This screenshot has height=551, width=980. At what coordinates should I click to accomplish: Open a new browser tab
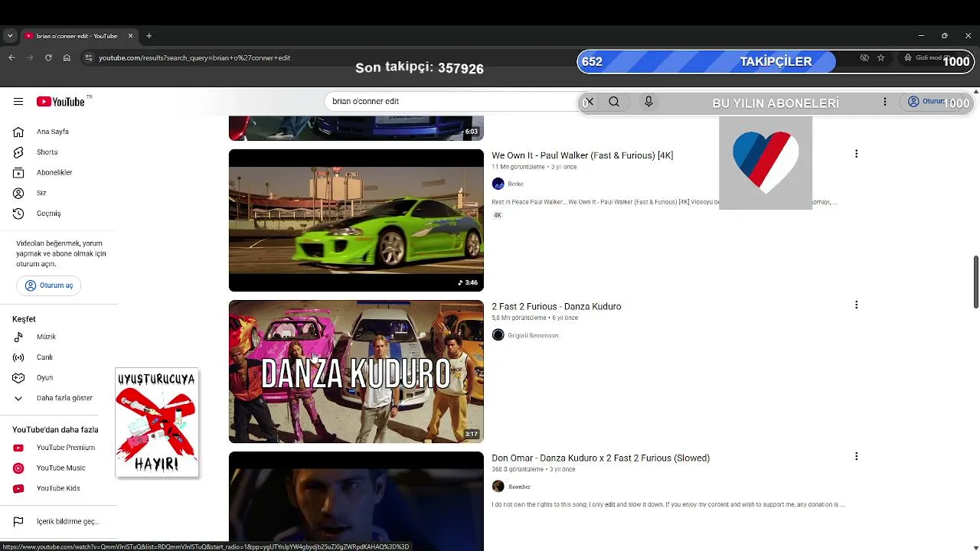[149, 36]
